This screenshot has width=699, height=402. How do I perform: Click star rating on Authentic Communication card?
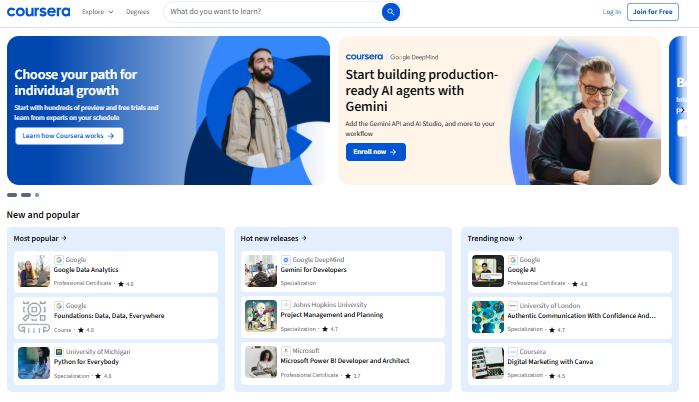(557, 330)
